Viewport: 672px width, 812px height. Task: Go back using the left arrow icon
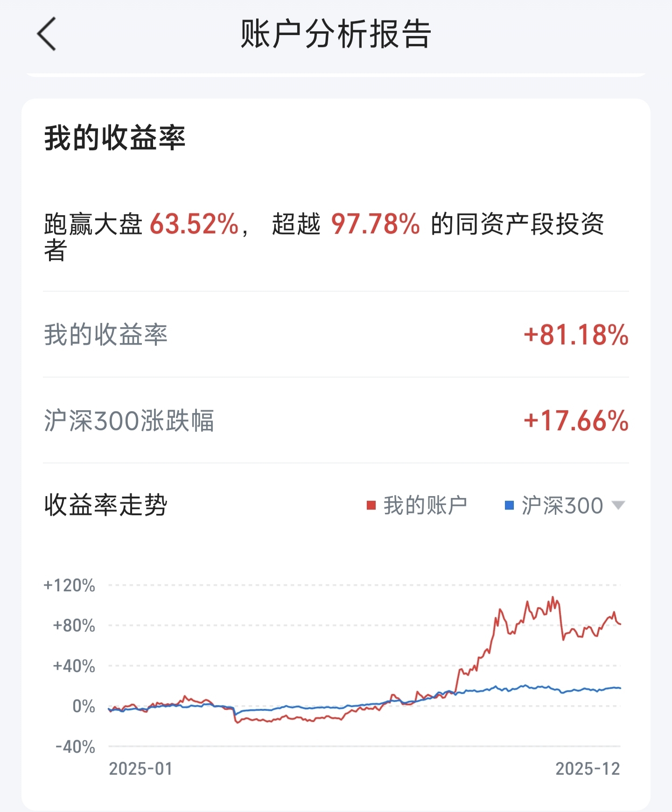(46, 34)
